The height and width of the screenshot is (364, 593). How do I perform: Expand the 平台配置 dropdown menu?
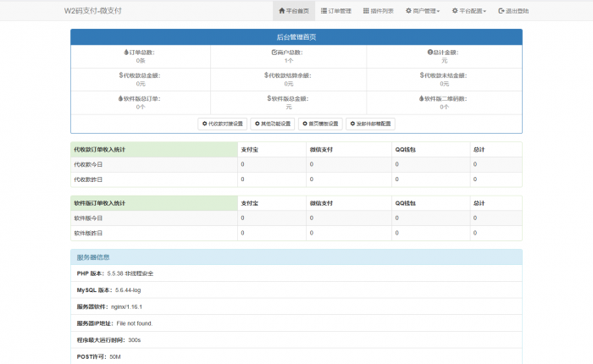pyautogui.click(x=468, y=11)
